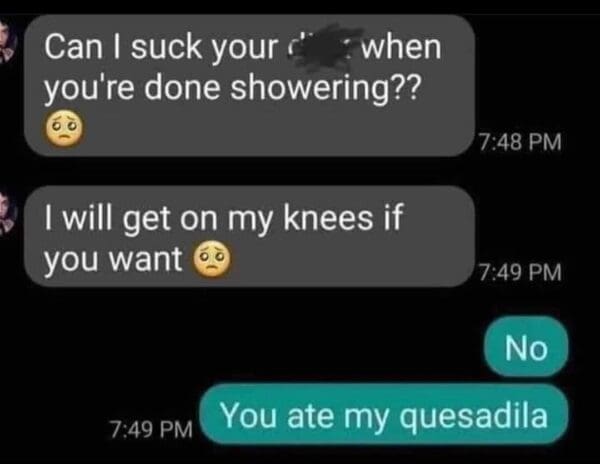Screen dimensions: 600x464
Task: Tap the word 'knees' in second message
Action: (x=328, y=217)
